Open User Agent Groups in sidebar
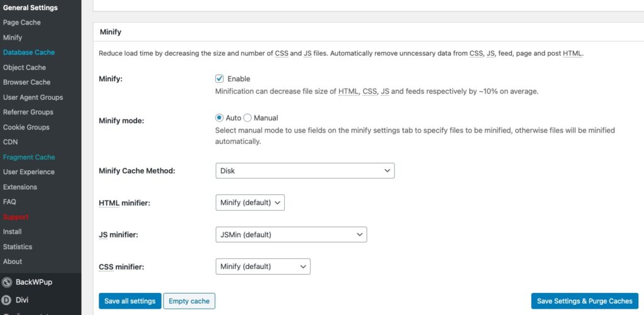644x315 pixels. pos(33,97)
